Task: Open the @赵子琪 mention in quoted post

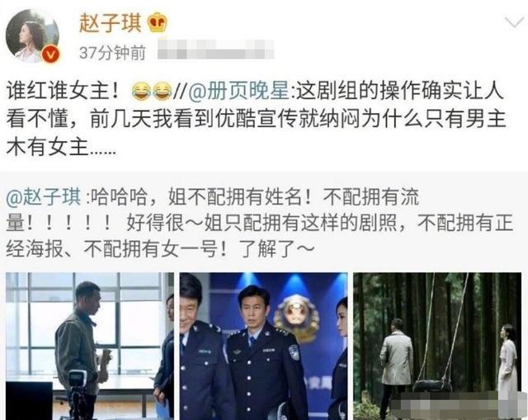Action: (x=44, y=196)
